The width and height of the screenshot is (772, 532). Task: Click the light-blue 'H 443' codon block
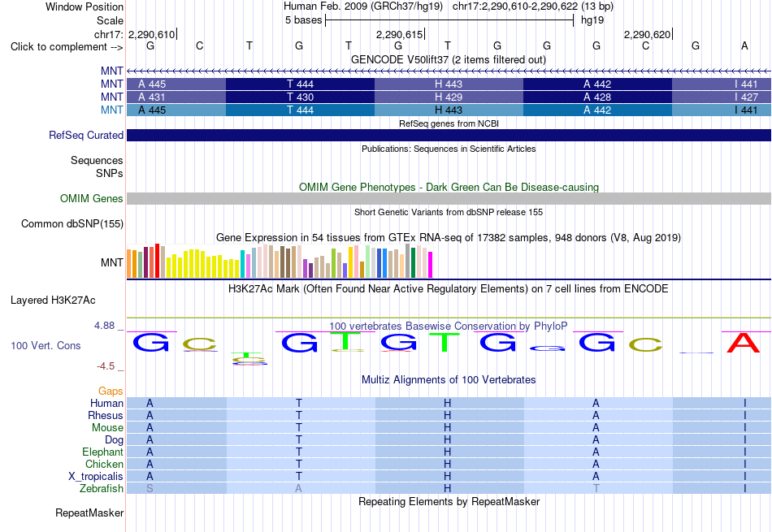(x=449, y=110)
